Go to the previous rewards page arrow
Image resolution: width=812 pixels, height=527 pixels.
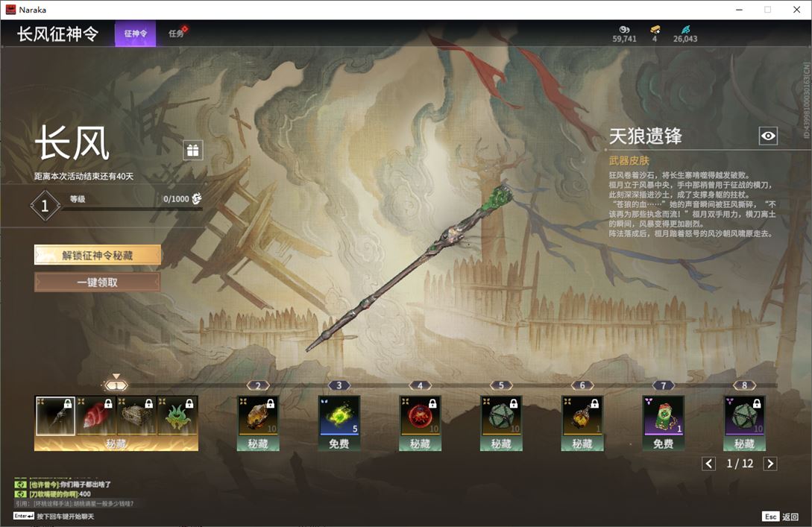pos(708,464)
